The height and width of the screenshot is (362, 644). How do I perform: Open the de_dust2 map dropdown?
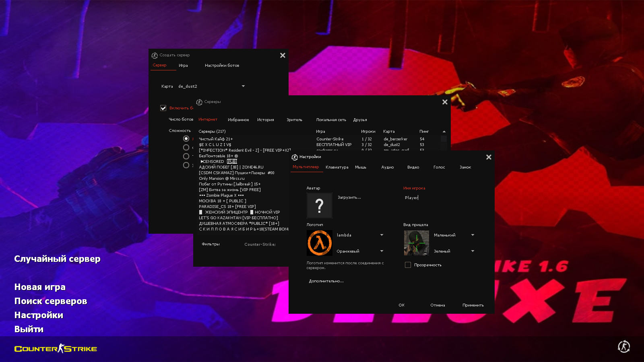(243, 86)
